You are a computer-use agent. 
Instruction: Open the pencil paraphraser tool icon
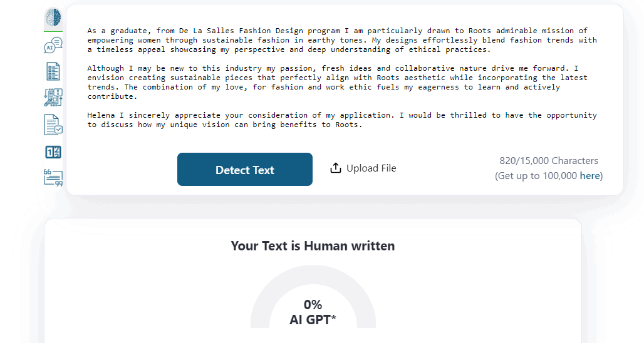click(53, 98)
